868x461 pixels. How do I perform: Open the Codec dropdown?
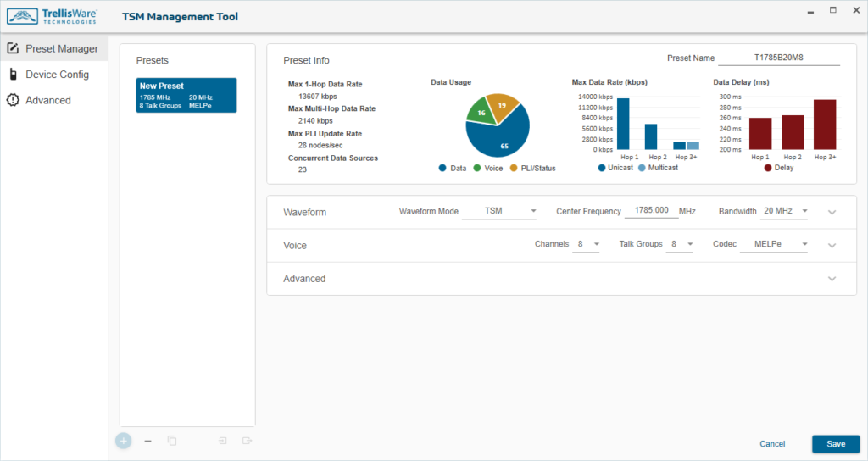[x=769, y=245]
